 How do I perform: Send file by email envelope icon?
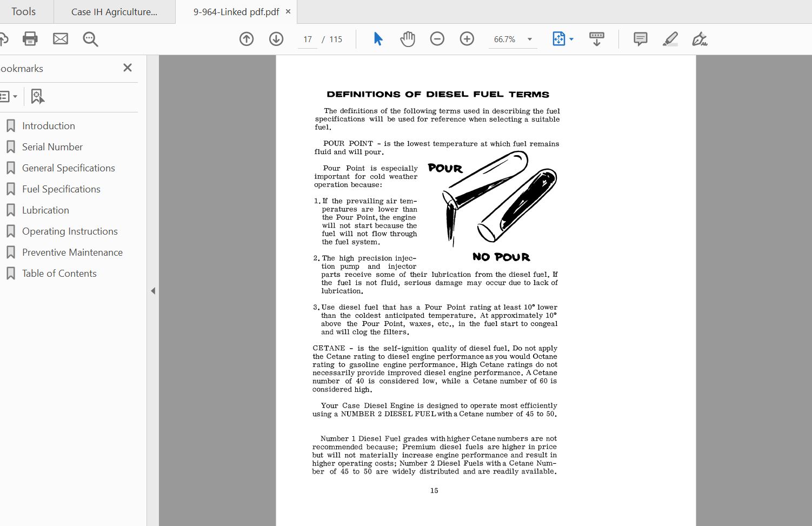click(x=61, y=39)
